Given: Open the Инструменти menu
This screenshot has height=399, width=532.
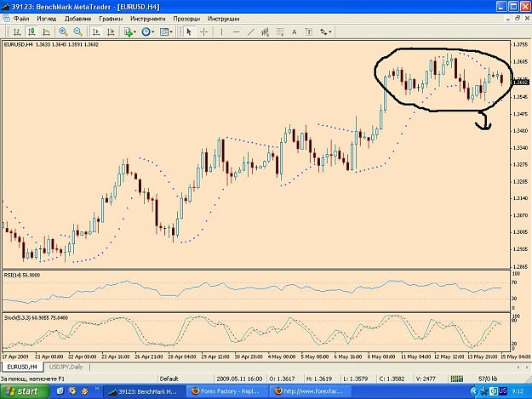Looking at the screenshot, I should (147, 19).
